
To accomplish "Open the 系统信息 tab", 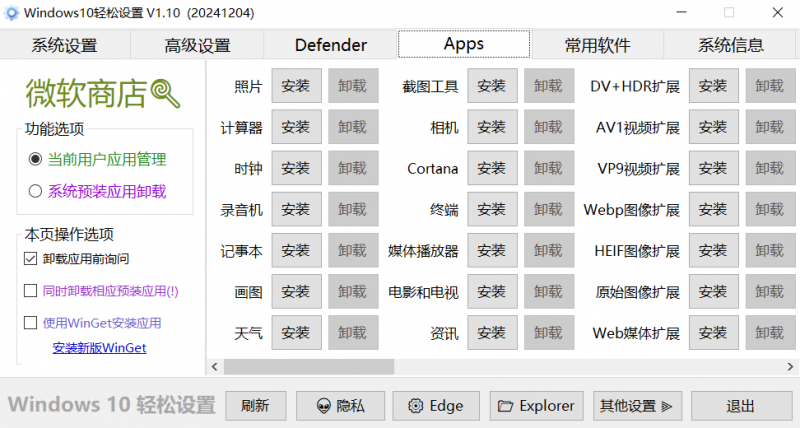I will (731, 45).
